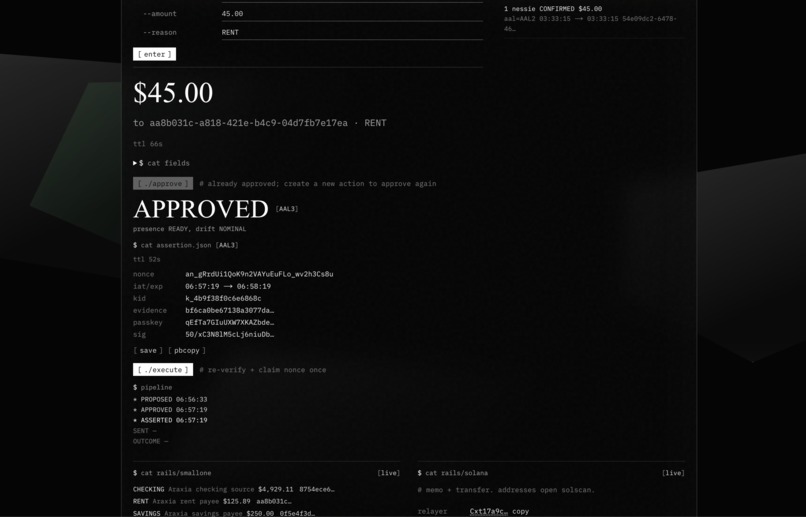Click the '1 nessie CONFIRMED $45.00' history entry
The image size is (806, 517).
[x=553, y=9]
